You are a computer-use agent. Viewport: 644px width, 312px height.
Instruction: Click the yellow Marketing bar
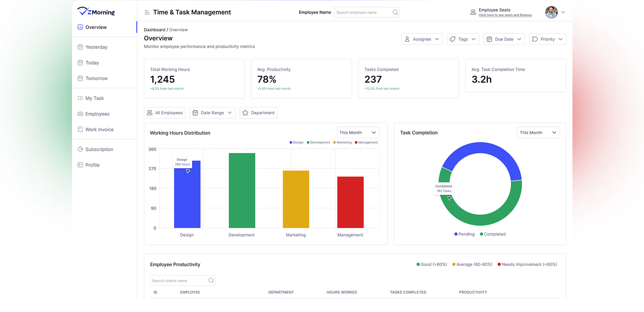296,200
